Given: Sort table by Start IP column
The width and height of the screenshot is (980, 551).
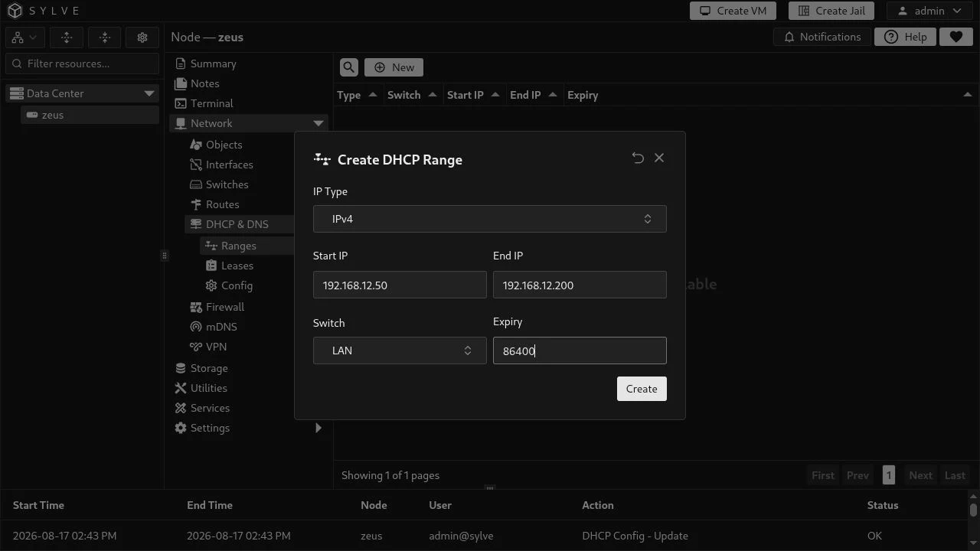Looking at the screenshot, I should (473, 95).
